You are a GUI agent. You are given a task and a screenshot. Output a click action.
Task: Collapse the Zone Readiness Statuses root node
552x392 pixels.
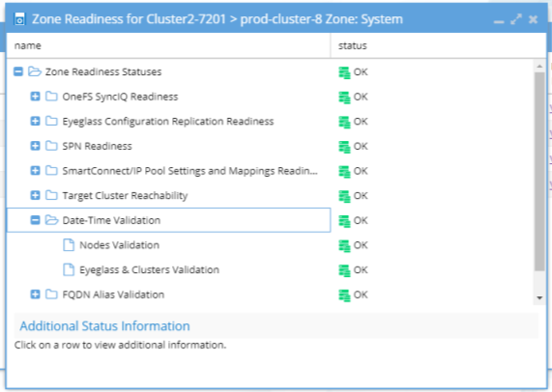[x=18, y=71]
